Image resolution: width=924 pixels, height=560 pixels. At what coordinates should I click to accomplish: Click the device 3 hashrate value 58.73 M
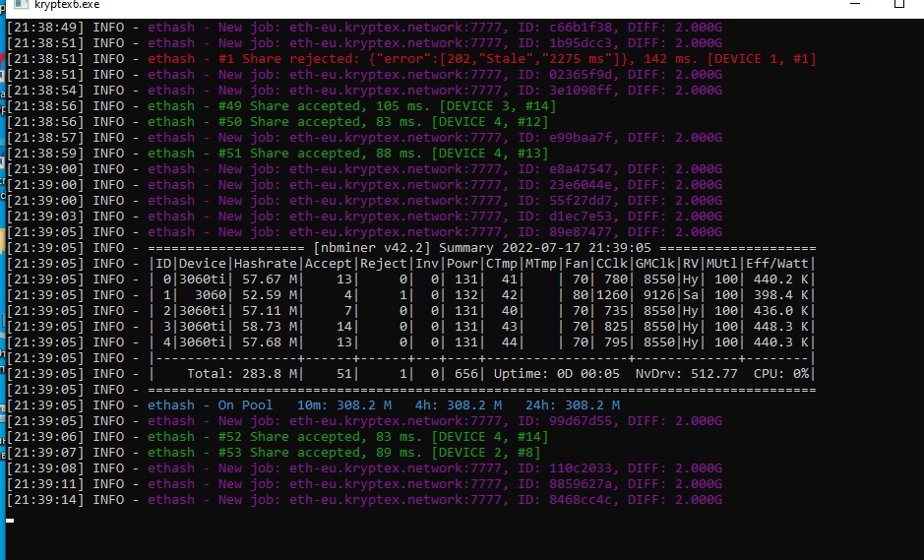pos(266,327)
